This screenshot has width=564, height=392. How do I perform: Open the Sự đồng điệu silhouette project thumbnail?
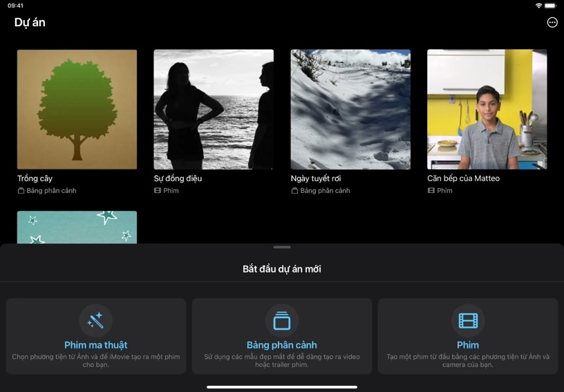coord(214,109)
